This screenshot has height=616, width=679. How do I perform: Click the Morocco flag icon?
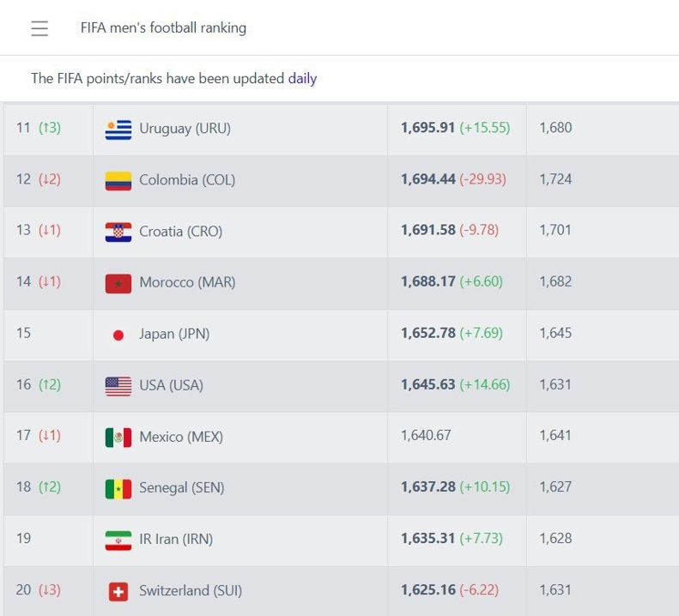tap(118, 283)
